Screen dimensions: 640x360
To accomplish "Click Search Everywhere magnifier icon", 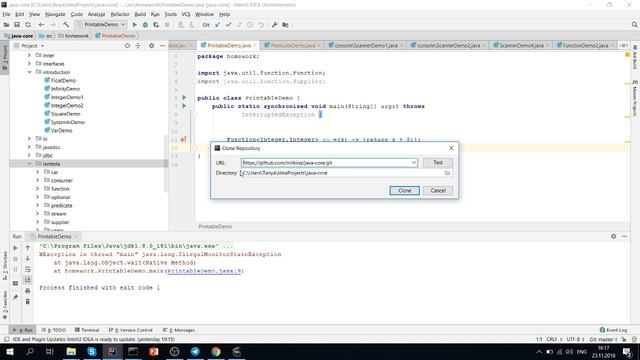I will (634, 25).
